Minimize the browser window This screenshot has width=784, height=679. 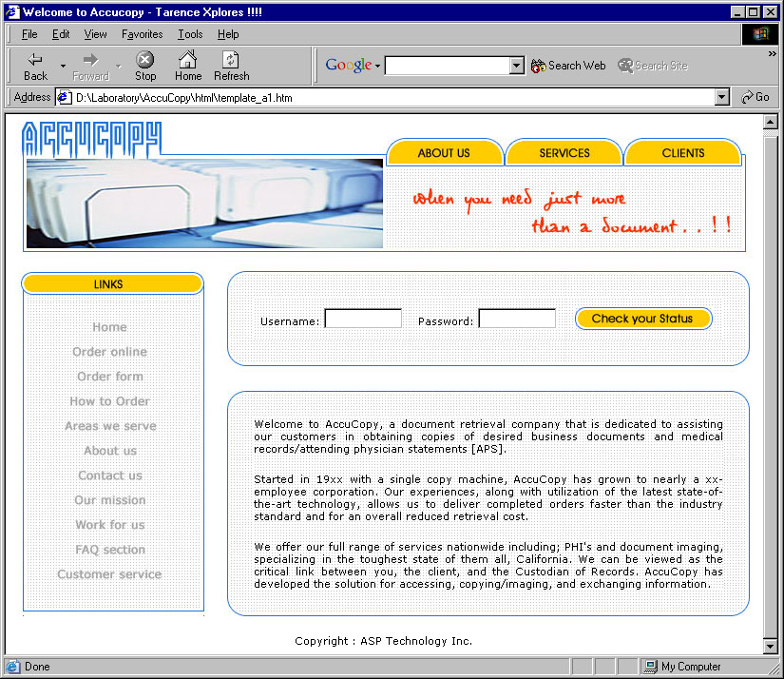(x=737, y=12)
